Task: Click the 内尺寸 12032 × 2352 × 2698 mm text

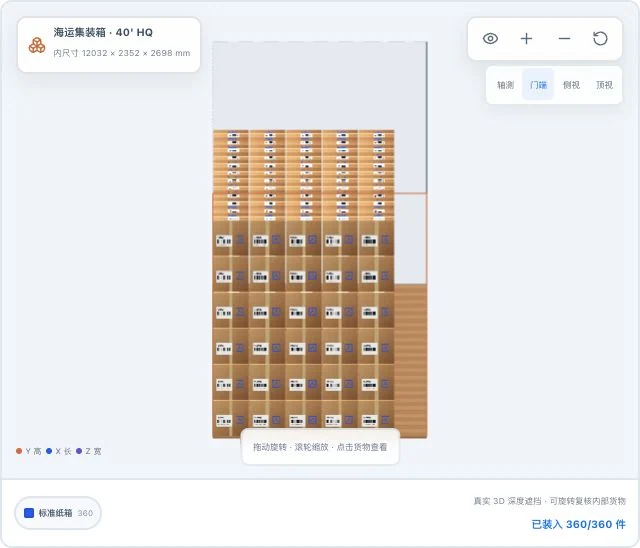Action: pos(122,53)
